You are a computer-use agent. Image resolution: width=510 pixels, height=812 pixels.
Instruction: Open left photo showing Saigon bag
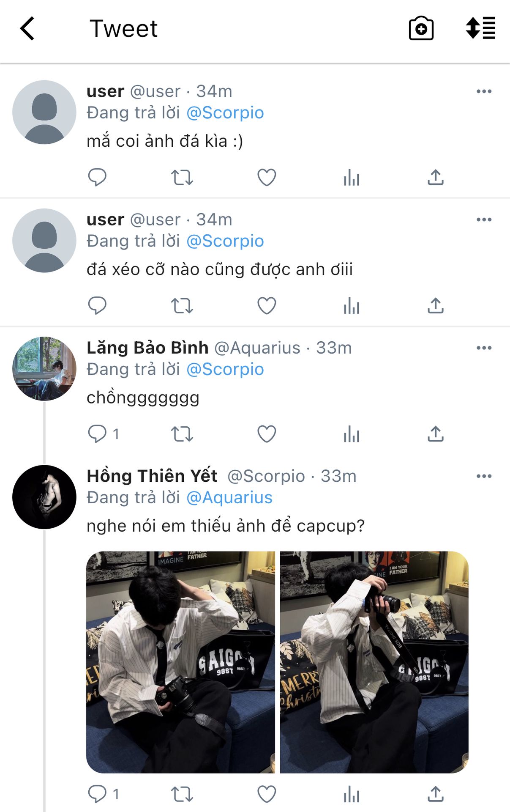(x=180, y=662)
